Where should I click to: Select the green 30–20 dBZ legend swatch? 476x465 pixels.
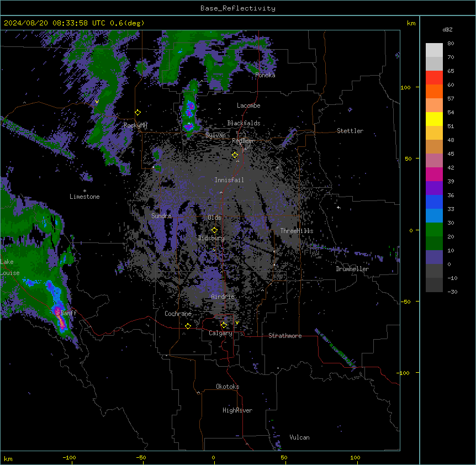point(434,230)
